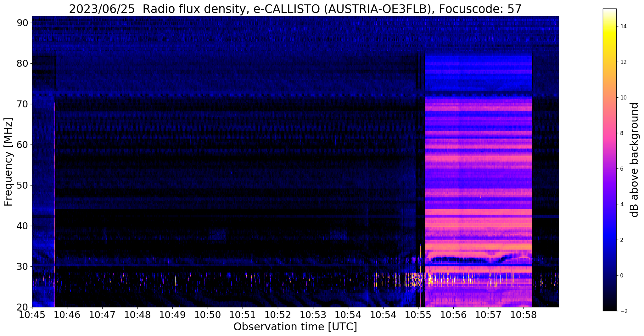Click the colorbar tick label 14

[x=623, y=26]
